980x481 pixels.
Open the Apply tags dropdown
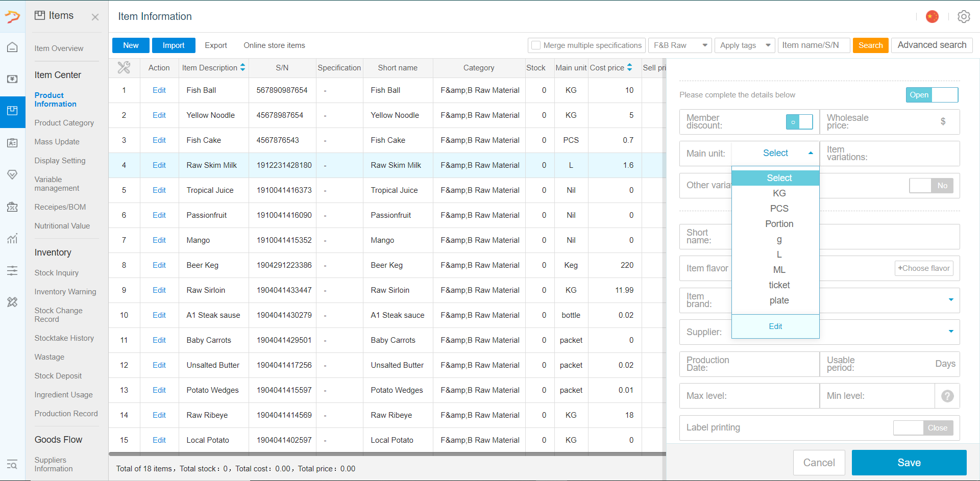pyautogui.click(x=745, y=45)
